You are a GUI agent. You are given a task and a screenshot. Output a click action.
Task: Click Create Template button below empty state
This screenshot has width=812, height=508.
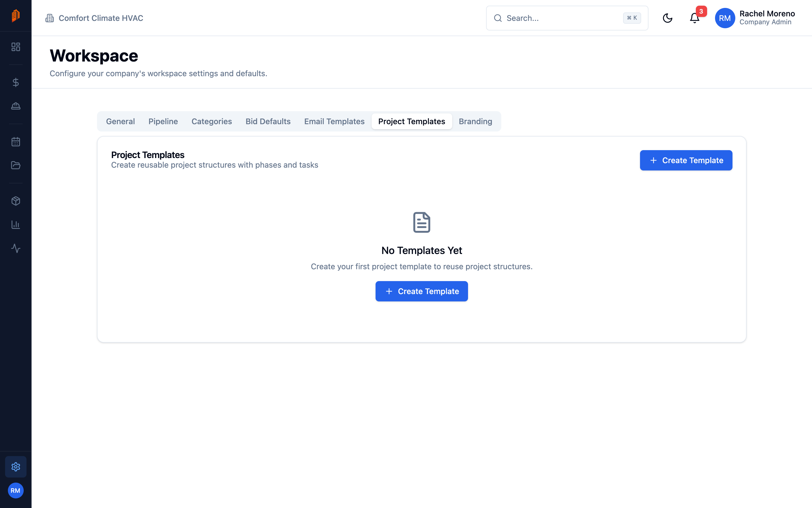tap(422, 291)
